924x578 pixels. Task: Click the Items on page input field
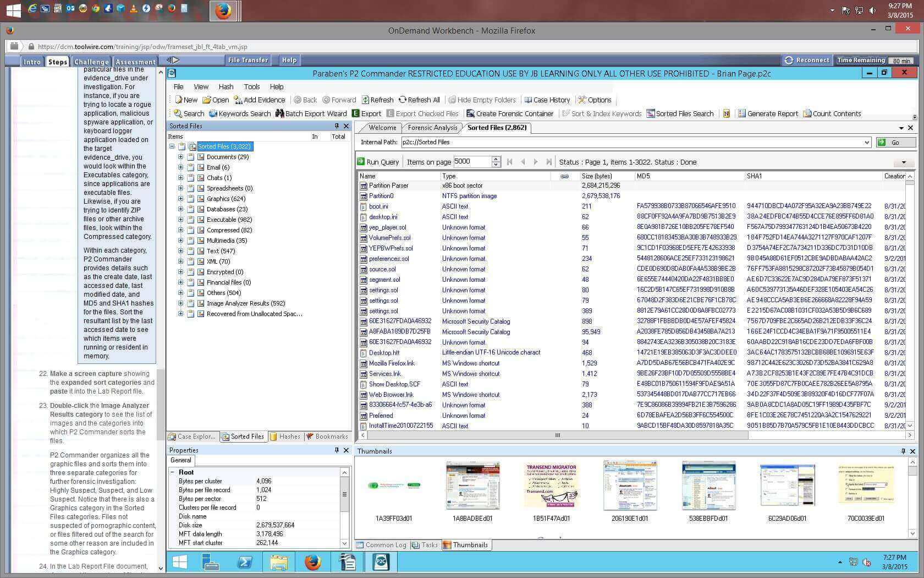(472, 162)
